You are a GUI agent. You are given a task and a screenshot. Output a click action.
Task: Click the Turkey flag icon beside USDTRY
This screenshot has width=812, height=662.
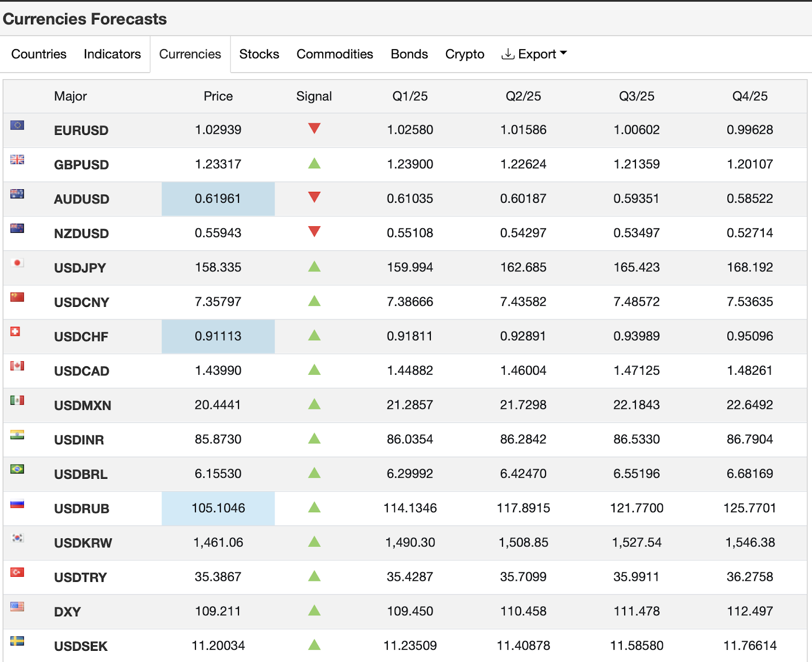click(x=17, y=572)
